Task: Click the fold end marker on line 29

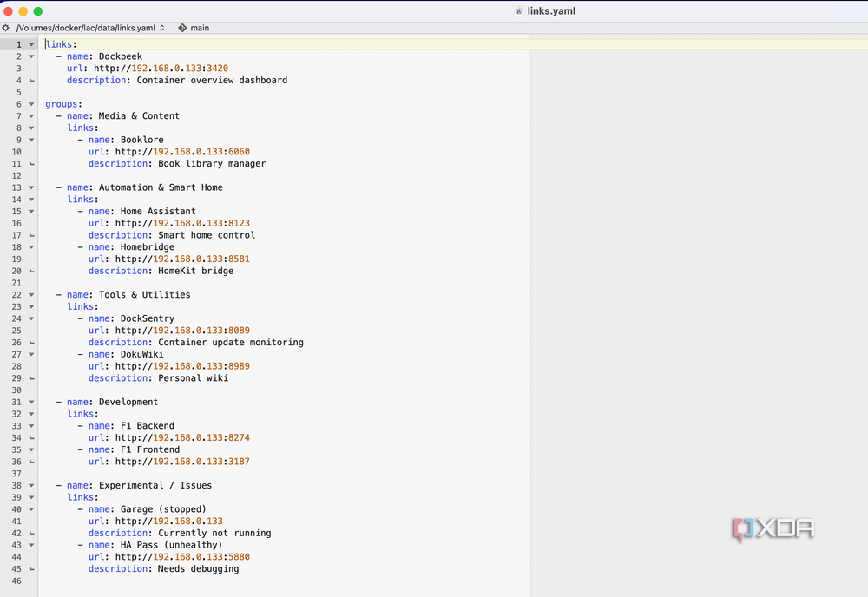Action: click(x=31, y=378)
